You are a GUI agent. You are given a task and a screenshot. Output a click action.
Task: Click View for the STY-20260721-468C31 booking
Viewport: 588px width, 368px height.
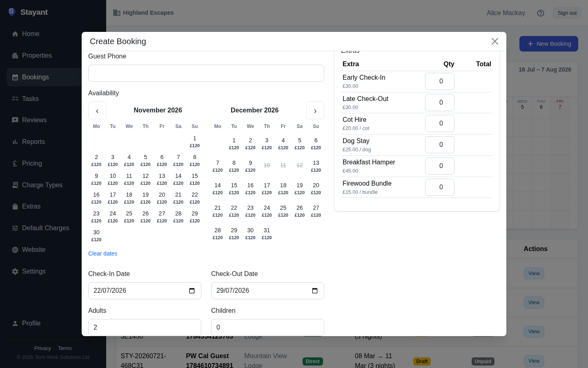(534, 361)
